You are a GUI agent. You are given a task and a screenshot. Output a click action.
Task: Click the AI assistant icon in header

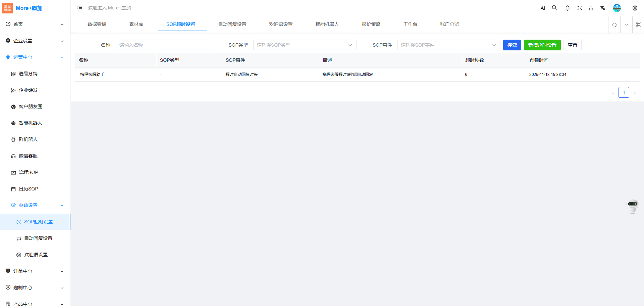coord(543,8)
